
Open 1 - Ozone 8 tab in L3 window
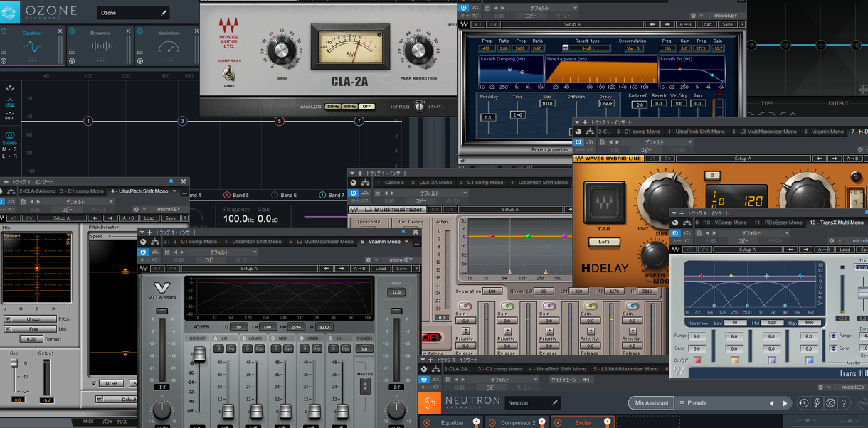tap(390, 183)
